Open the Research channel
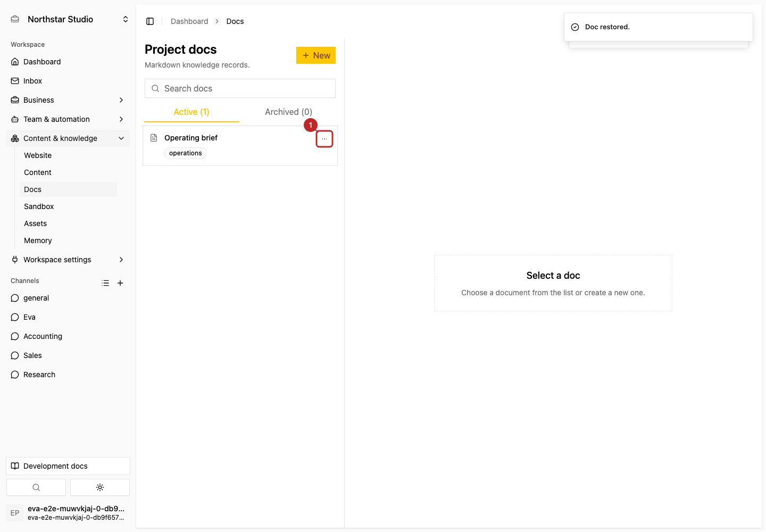766x532 pixels. [68, 375]
